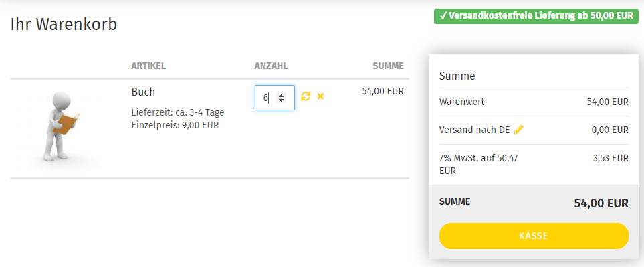Select the bold 54,00 EUR grand total
The width and height of the screenshot is (644, 267).
click(x=601, y=203)
